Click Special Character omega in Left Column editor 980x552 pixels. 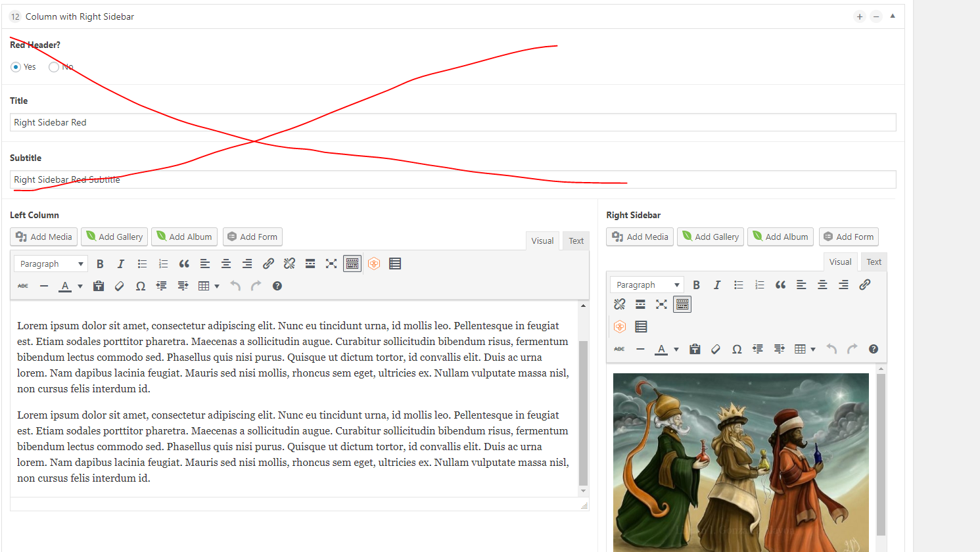[x=140, y=286]
